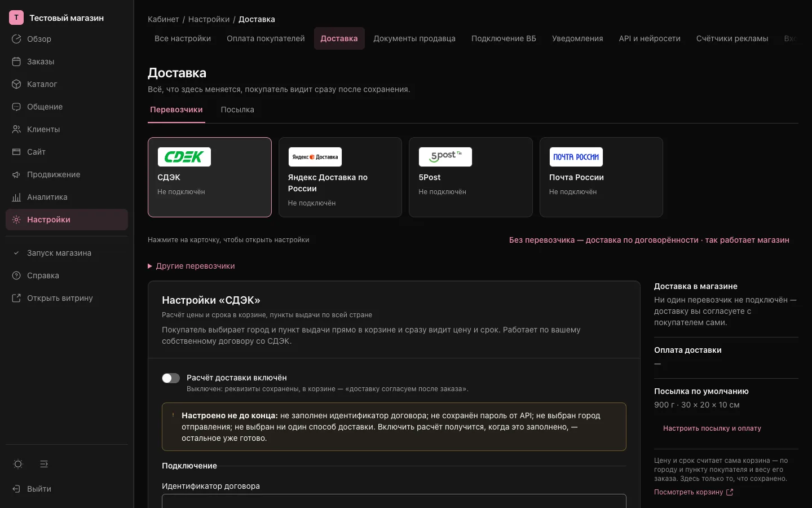The image size is (812, 508).
Task: Click the Сайт window icon
Action: coord(16,152)
